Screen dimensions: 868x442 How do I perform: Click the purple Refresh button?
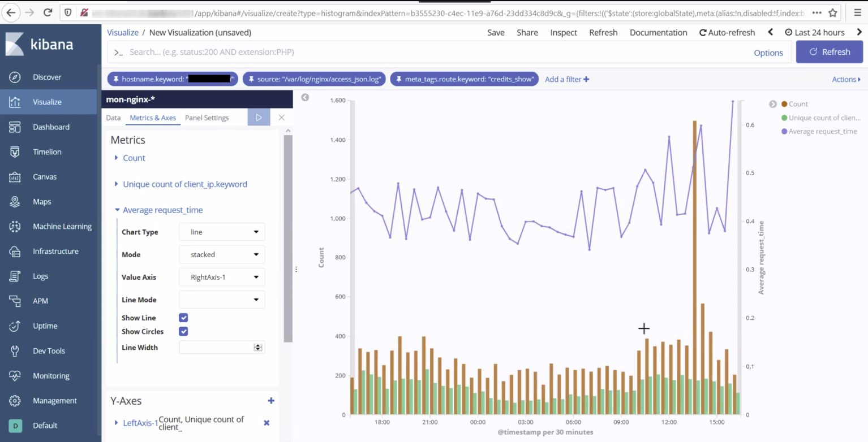[829, 52]
